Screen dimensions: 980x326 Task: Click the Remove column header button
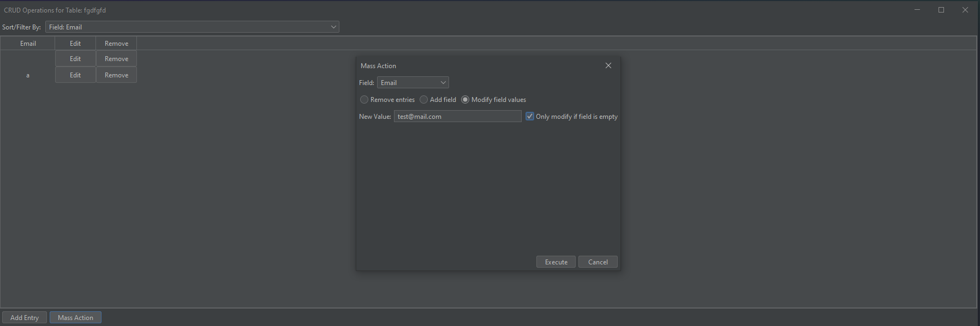116,44
